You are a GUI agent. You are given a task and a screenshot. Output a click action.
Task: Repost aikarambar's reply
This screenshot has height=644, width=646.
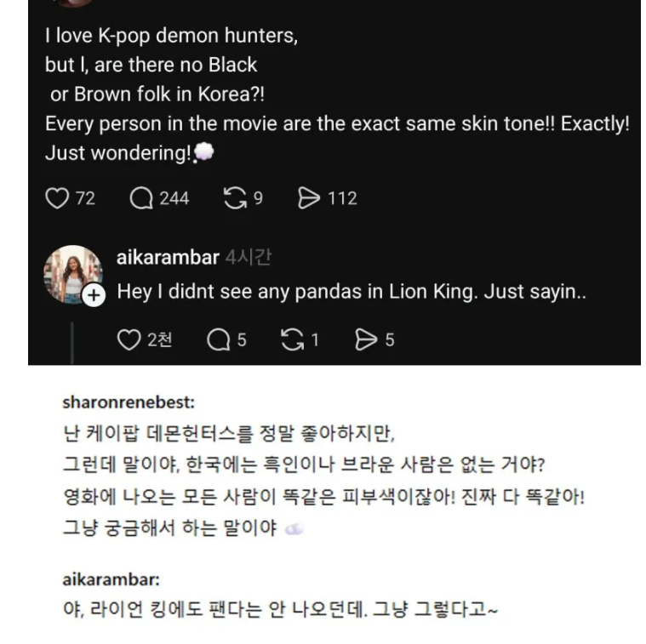(292, 339)
